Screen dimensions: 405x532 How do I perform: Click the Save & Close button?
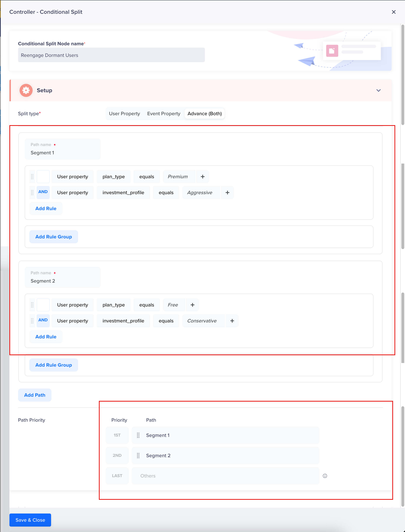[x=30, y=520]
